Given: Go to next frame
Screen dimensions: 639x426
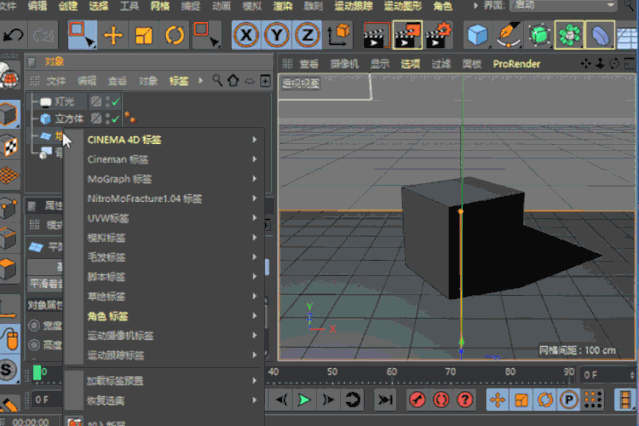Looking at the screenshot, I should [x=328, y=400].
